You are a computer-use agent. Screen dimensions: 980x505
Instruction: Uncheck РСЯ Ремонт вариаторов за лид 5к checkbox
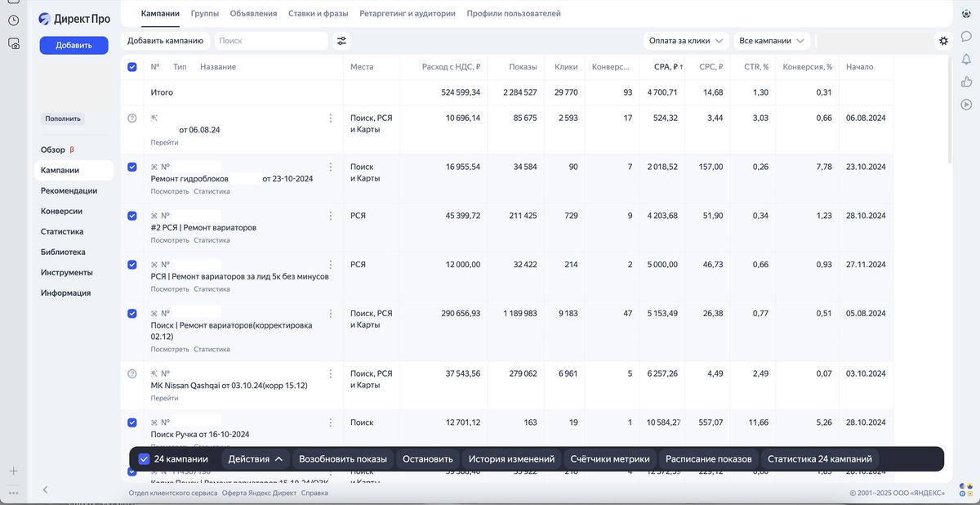[x=132, y=265]
